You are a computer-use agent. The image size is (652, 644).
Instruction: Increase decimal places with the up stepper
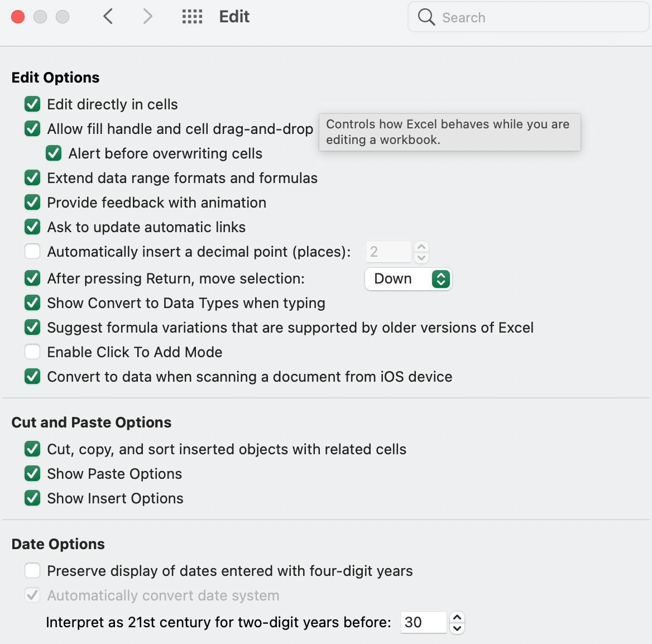421,247
